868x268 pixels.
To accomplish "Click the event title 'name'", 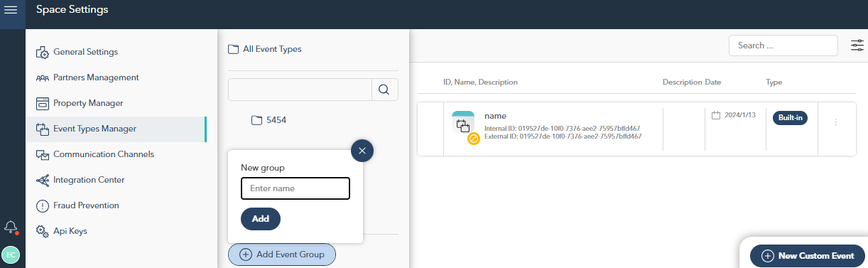I will 495,115.
